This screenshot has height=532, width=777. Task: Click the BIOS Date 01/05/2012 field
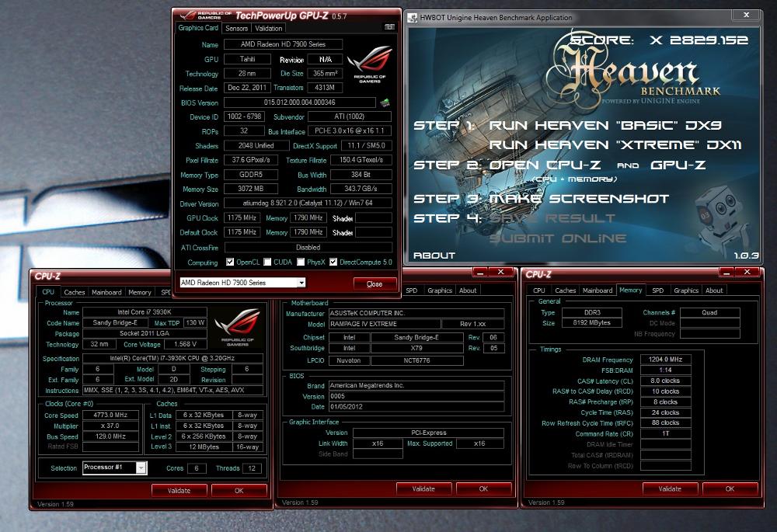coord(416,407)
